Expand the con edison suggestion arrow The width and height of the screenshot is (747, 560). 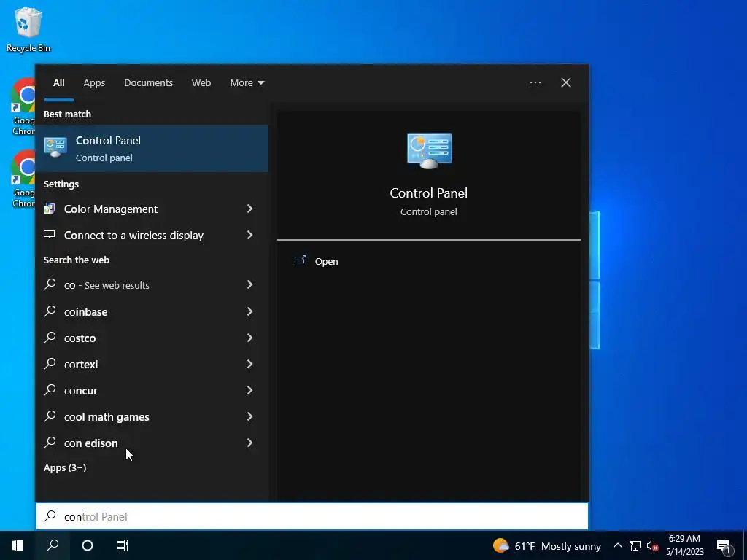click(249, 442)
